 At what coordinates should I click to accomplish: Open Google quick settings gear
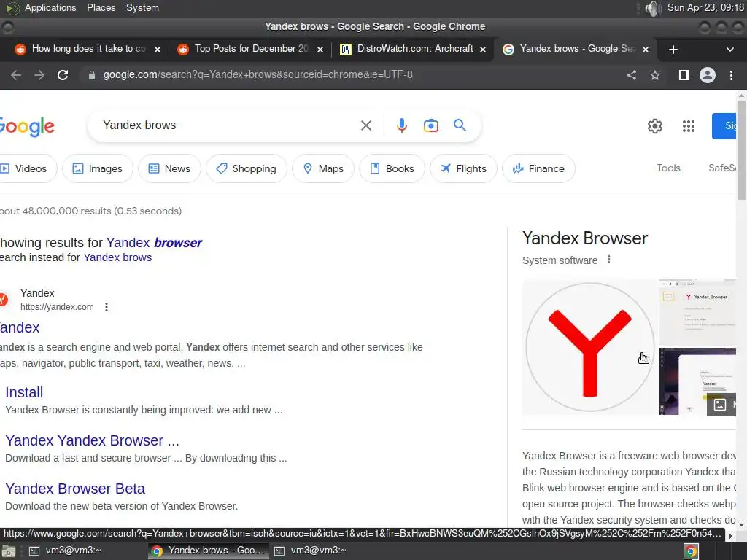[655, 125]
